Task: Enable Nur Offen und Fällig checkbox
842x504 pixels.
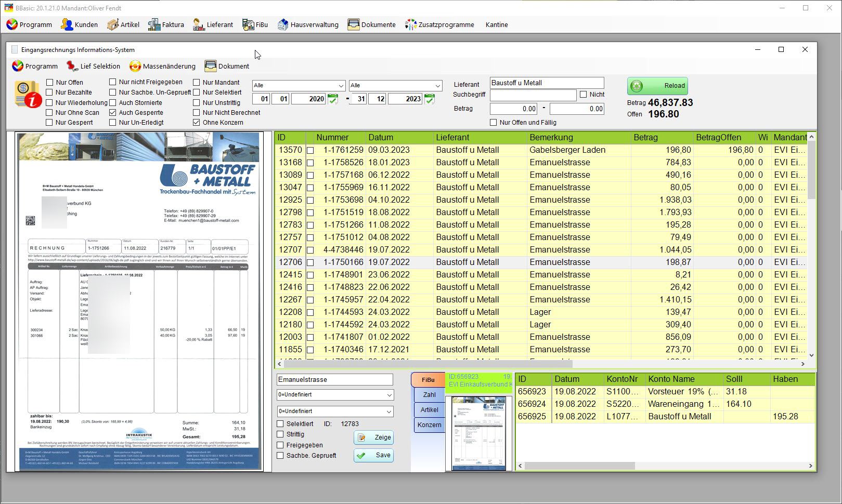Action: [493, 122]
